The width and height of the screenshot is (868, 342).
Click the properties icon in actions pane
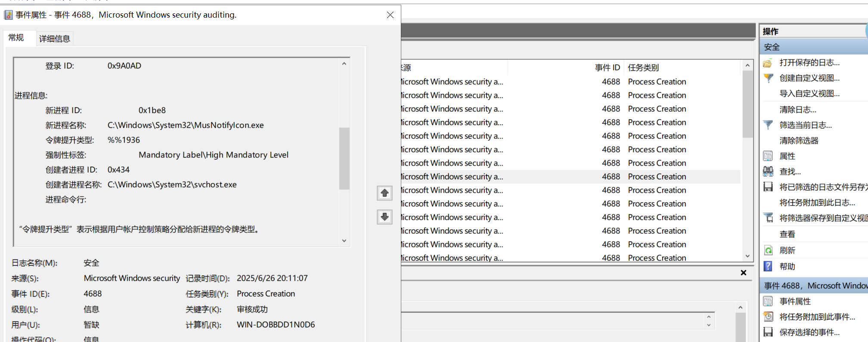coord(768,156)
